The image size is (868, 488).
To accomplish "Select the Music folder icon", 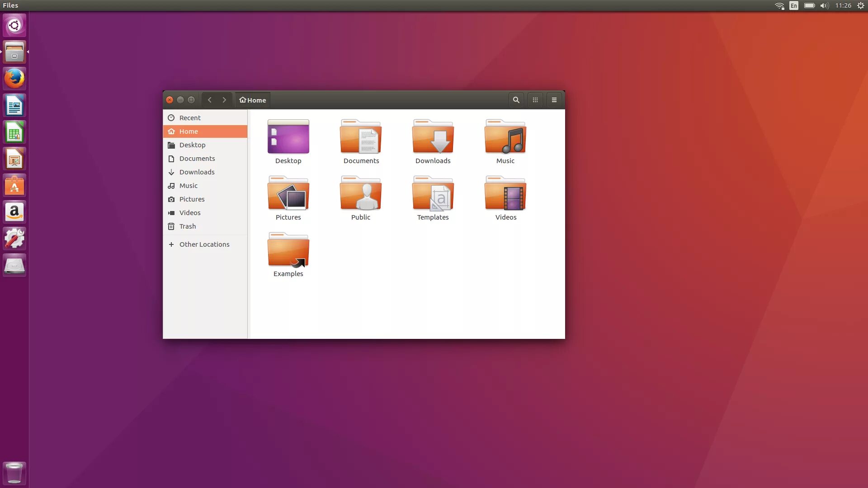I will [505, 137].
